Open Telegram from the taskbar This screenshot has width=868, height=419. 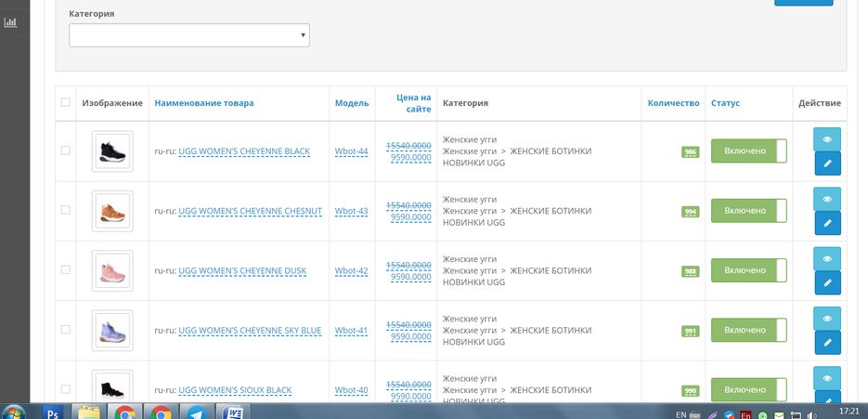click(196, 412)
